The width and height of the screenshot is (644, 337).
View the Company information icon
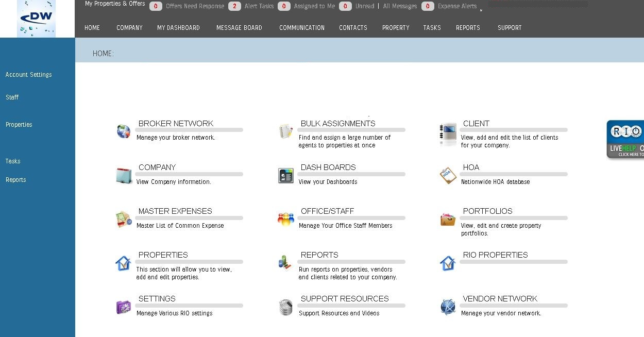coord(123,175)
